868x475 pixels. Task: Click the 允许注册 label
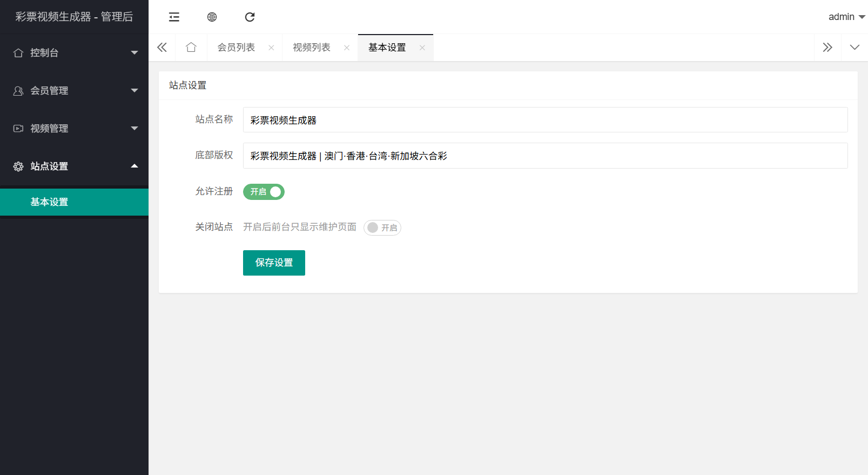tap(214, 191)
